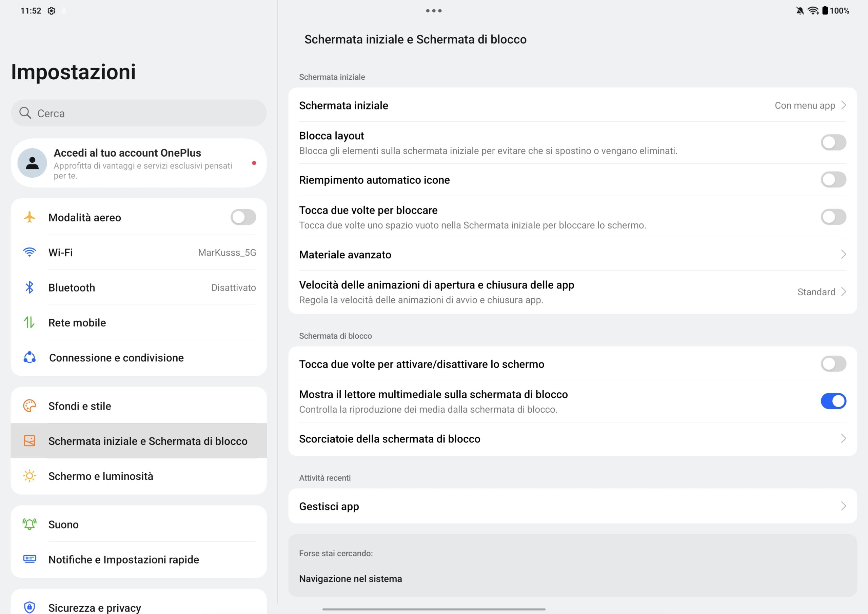Viewport: 868px width, 614px height.
Task: Open Scorciatoie della schermata di blocco chevron
Action: (844, 439)
